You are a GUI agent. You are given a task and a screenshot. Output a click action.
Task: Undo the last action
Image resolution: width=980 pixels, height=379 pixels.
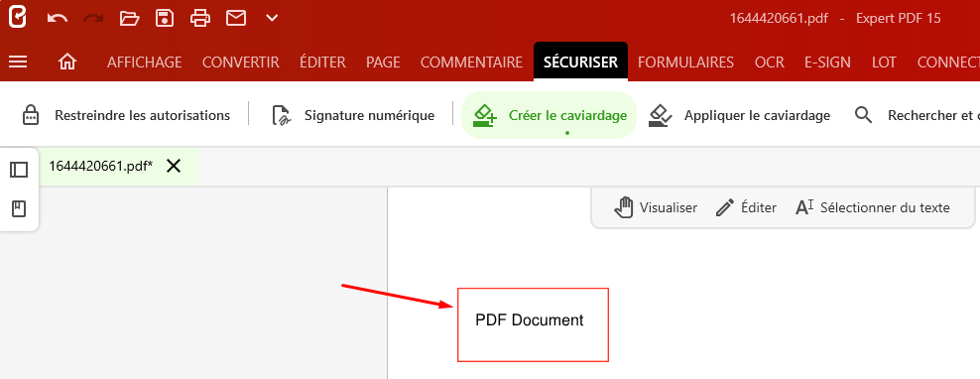58,18
